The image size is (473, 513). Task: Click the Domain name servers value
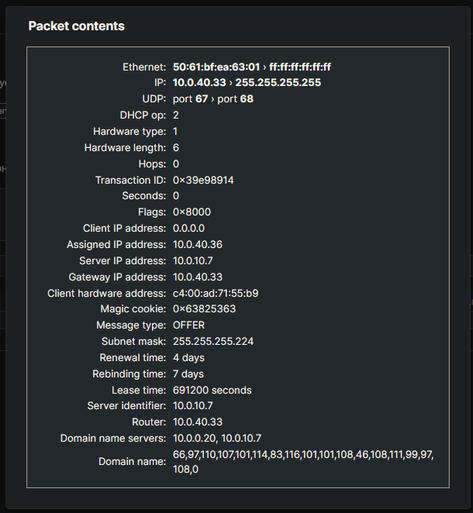217,438
